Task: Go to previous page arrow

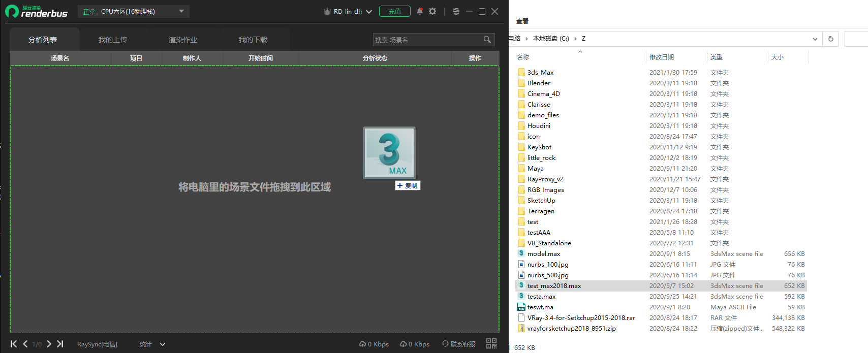Action: [25, 344]
